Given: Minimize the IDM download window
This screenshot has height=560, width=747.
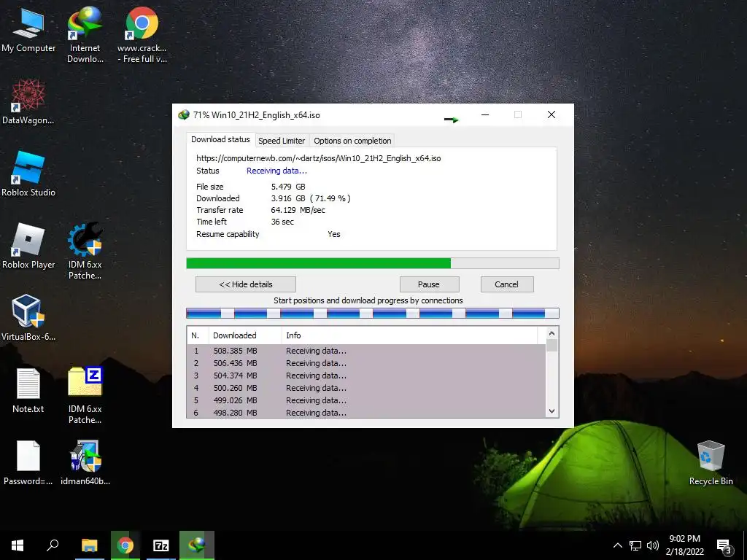Looking at the screenshot, I should 485,114.
